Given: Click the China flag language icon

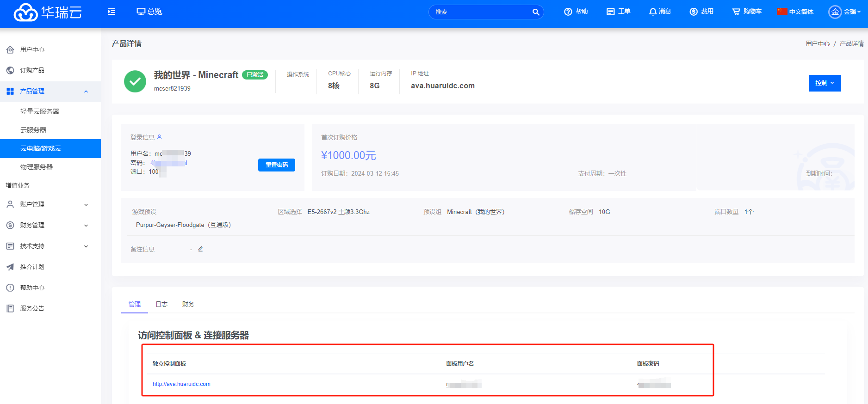Looking at the screenshot, I should point(782,12).
